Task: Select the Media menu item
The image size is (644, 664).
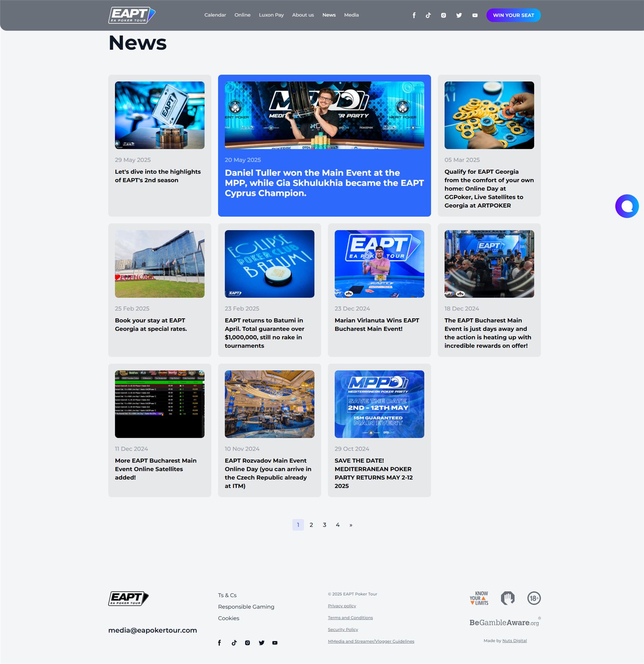Action: [x=351, y=15]
